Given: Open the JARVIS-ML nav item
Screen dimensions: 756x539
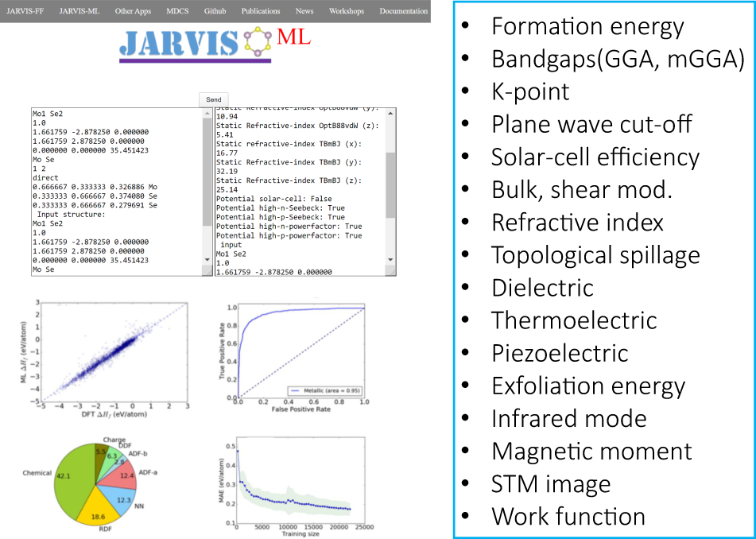Looking at the screenshot, I should (x=79, y=11).
